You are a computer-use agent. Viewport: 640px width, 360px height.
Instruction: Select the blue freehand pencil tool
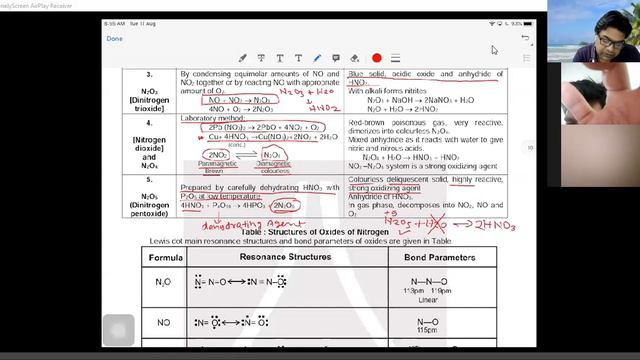click(317, 58)
